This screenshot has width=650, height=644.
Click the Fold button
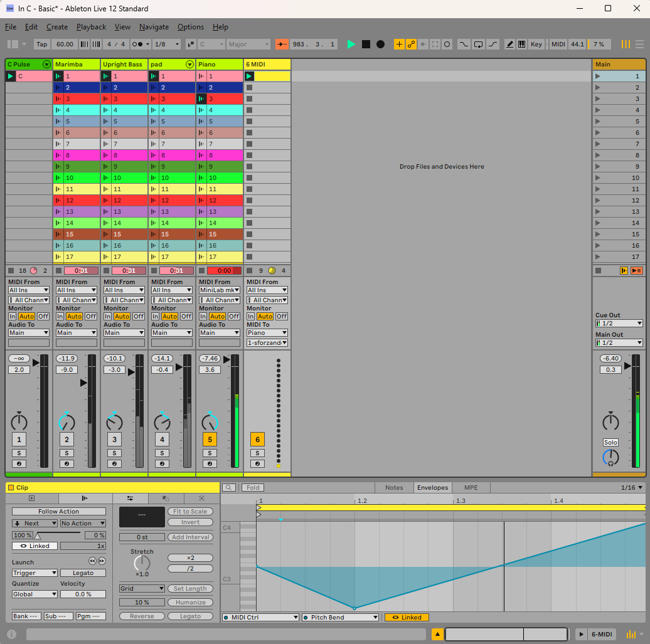tap(253, 487)
